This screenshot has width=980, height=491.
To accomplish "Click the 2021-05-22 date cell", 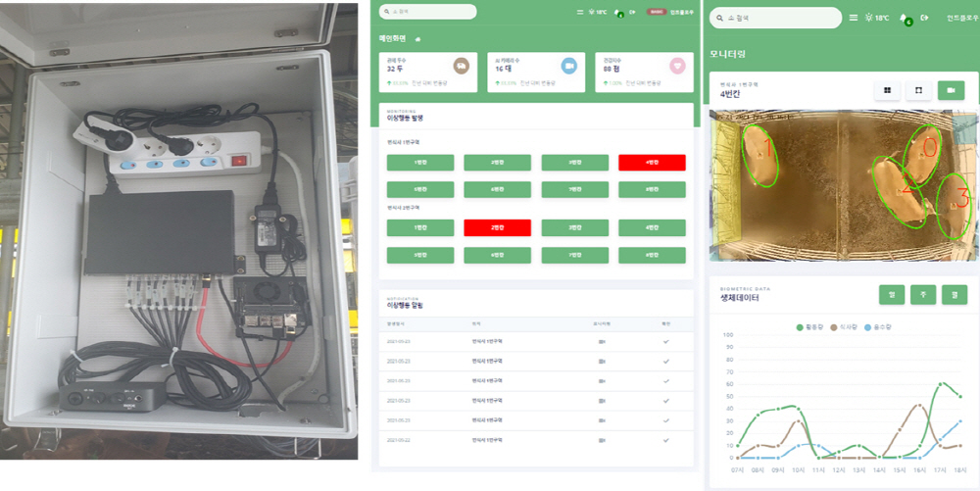I will click(396, 440).
